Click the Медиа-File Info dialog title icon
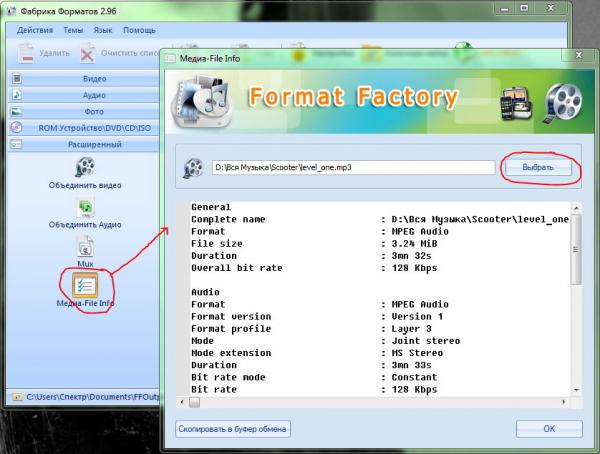This screenshot has height=454, width=600. (170, 59)
